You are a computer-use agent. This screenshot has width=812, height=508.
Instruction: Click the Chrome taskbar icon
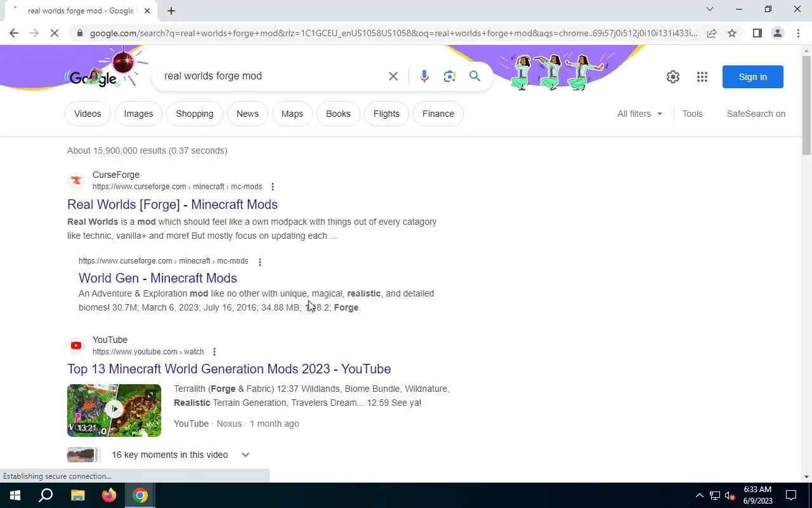coord(140,495)
